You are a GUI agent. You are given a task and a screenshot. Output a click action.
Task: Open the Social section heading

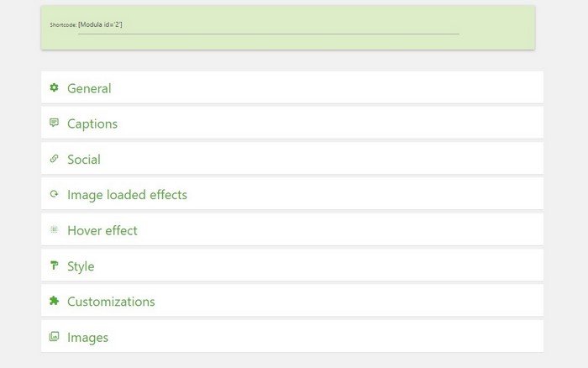coord(84,160)
